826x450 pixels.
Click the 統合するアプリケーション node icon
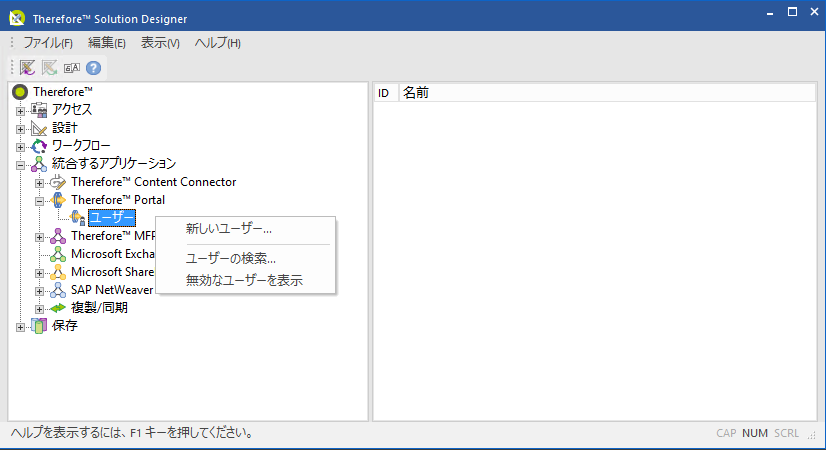point(39,163)
